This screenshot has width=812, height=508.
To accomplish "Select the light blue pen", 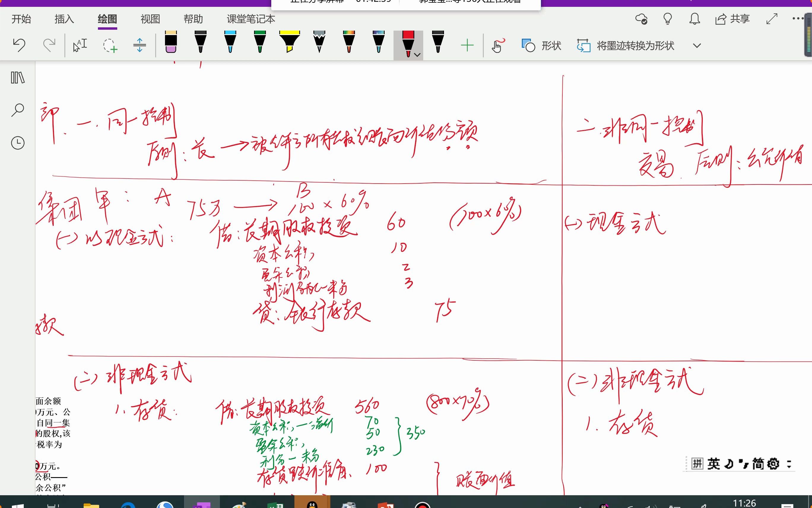I will pos(230,42).
